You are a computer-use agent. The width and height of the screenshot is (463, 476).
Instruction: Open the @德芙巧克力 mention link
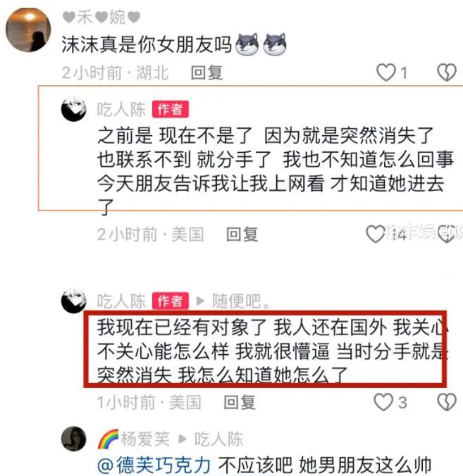point(154,465)
